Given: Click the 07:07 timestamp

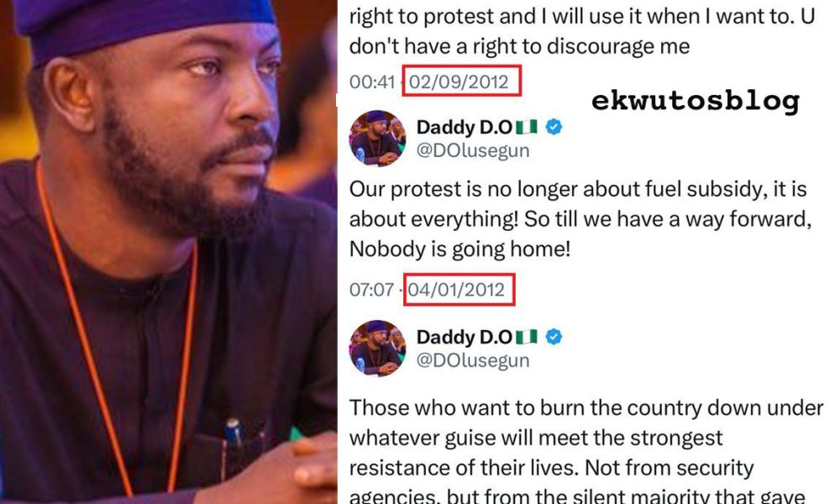Looking at the screenshot, I should 371,289.
